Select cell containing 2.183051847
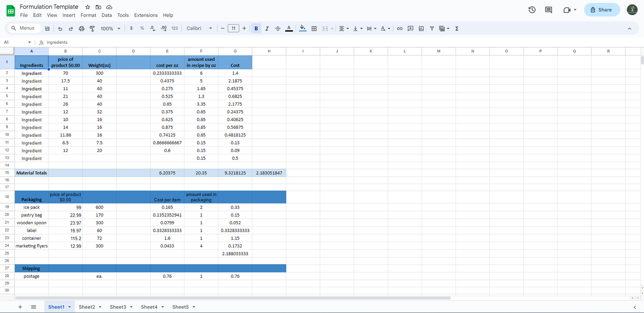The image size is (644, 313). [269, 173]
